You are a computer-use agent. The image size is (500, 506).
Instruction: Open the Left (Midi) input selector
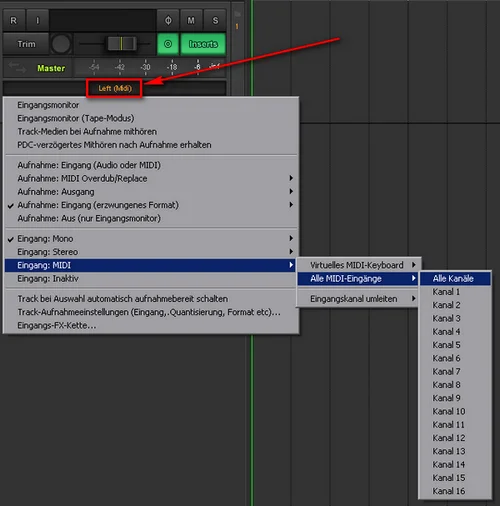coord(114,88)
